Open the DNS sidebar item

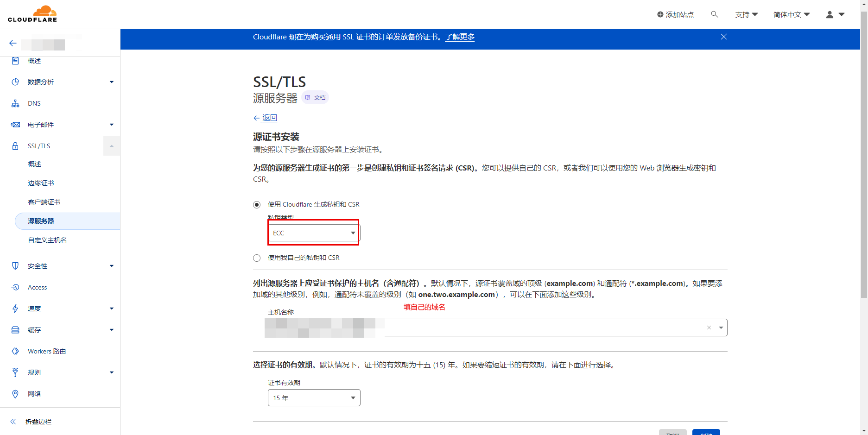(x=34, y=103)
